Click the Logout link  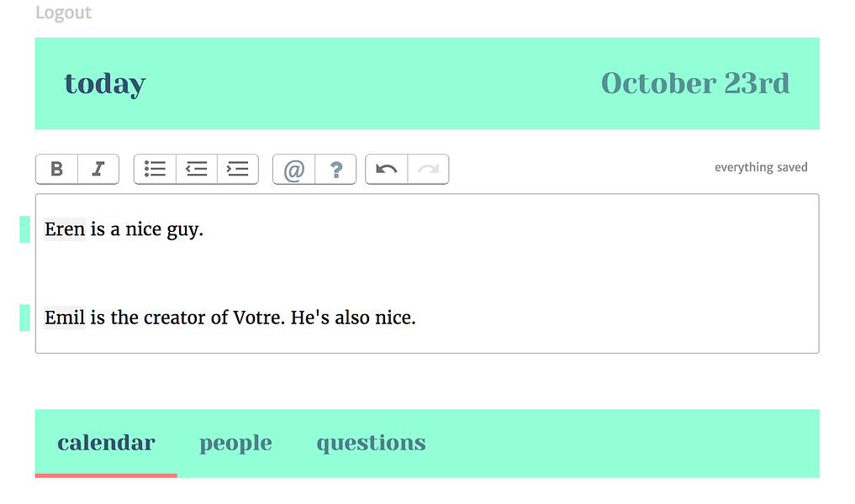(63, 13)
